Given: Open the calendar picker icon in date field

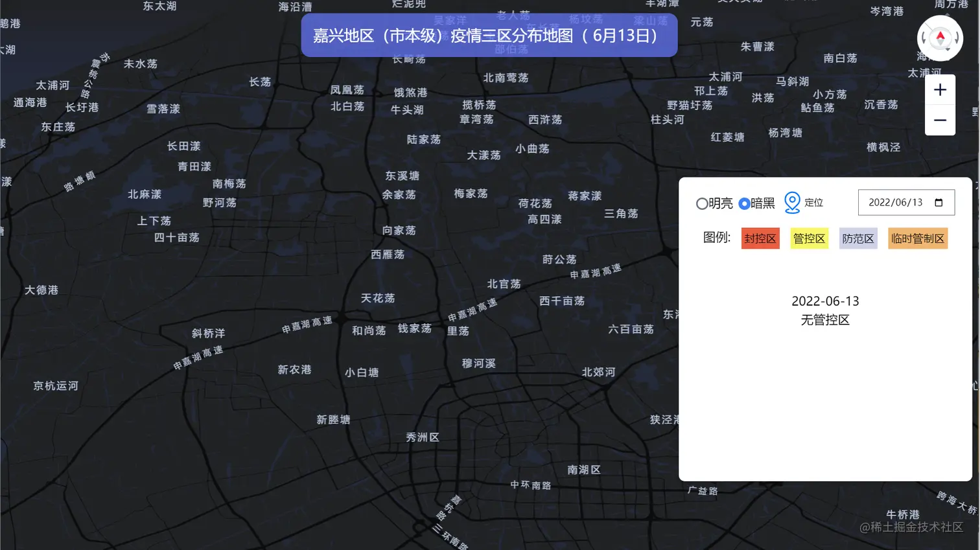Looking at the screenshot, I should coord(939,203).
